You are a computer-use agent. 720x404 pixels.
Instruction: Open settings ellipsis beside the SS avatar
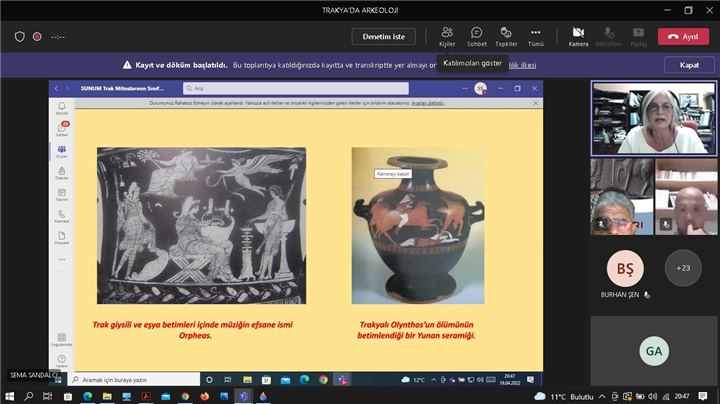pyautogui.click(x=465, y=88)
